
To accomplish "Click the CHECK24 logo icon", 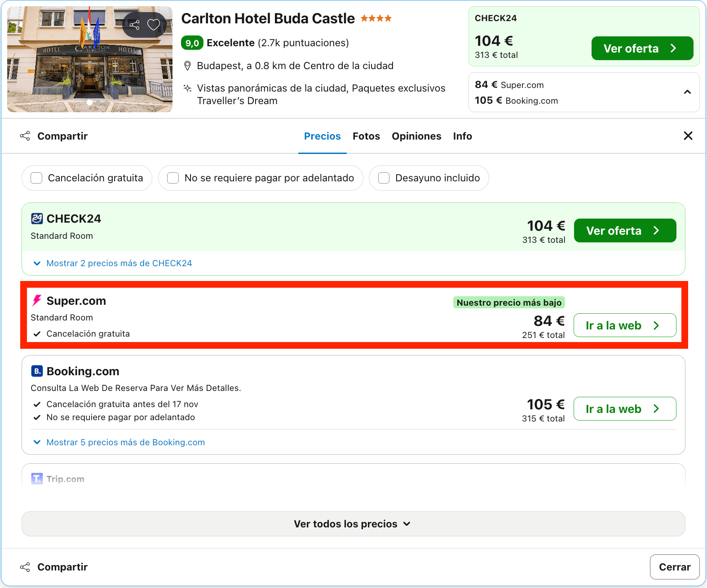I will tap(37, 219).
